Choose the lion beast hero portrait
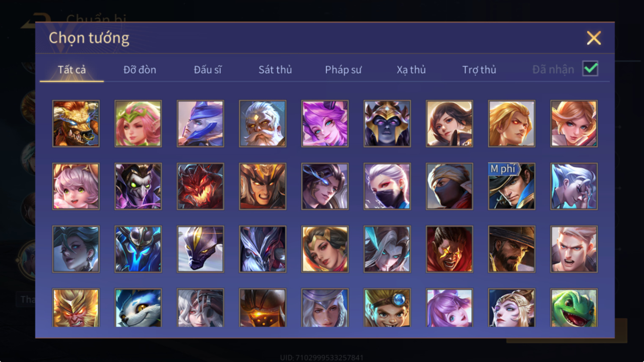This screenshot has width=644, height=362. (76, 124)
